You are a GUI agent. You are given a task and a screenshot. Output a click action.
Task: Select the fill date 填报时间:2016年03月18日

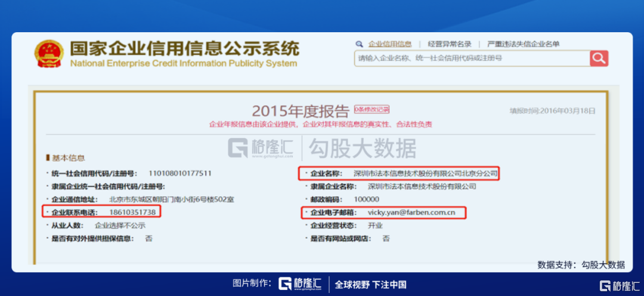[552, 110]
